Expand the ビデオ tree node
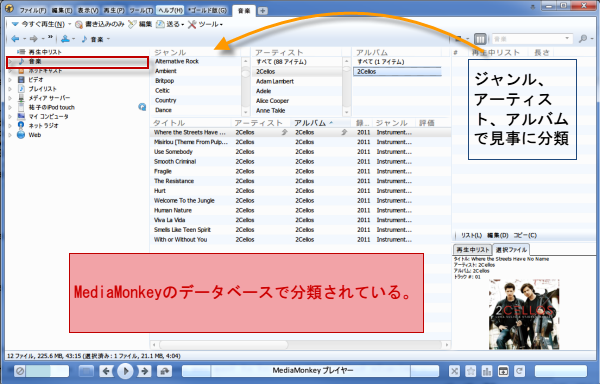This screenshot has width=600, height=384. coord(10,80)
